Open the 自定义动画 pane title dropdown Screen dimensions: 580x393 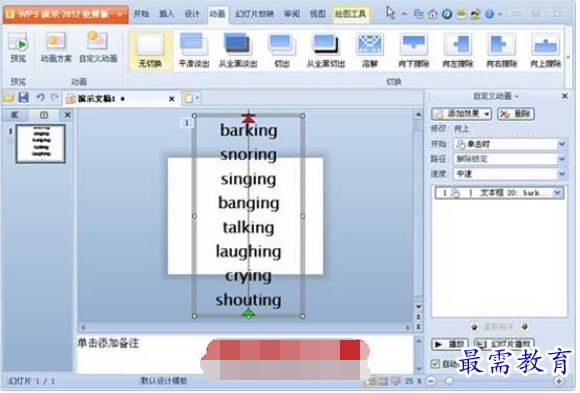(x=517, y=97)
